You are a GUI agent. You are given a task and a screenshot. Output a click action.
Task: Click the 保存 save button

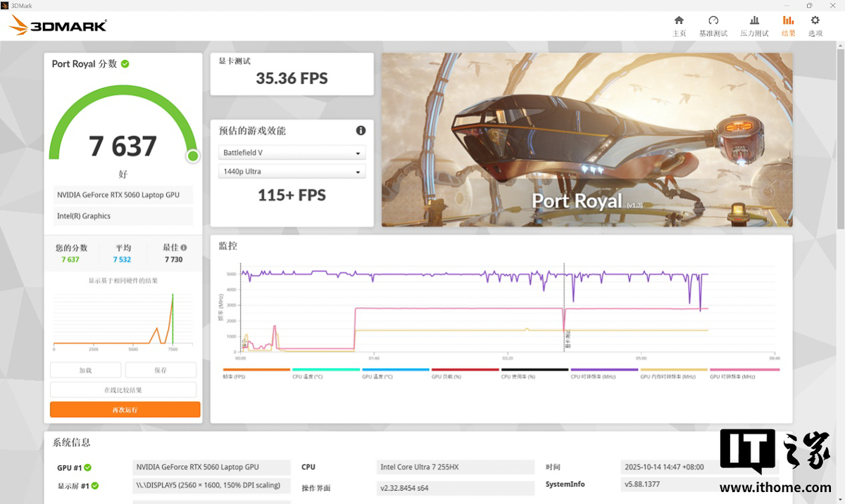(x=161, y=370)
